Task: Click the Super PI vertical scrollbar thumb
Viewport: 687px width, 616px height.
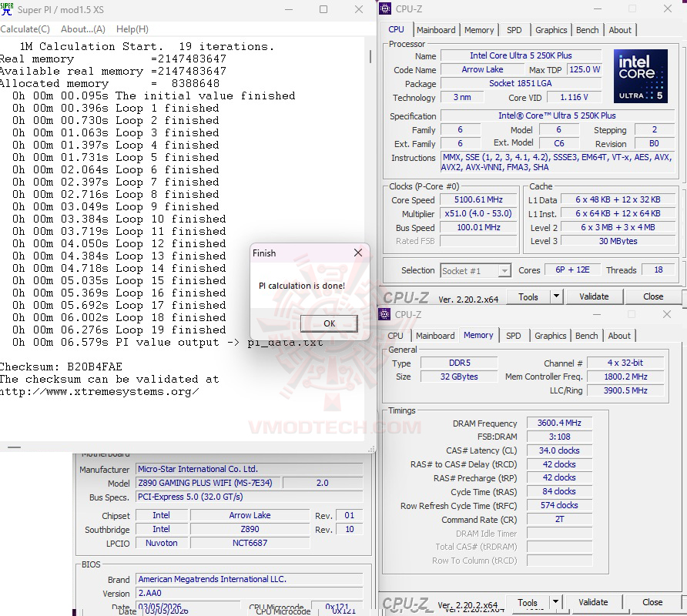Action: tap(370, 55)
